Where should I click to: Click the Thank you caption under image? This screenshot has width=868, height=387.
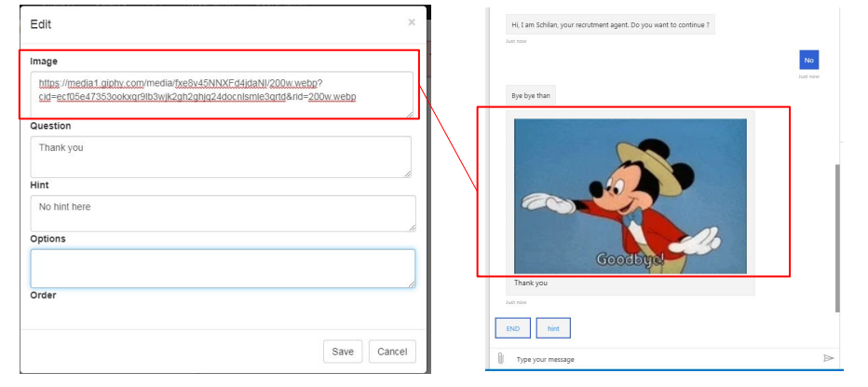click(530, 283)
